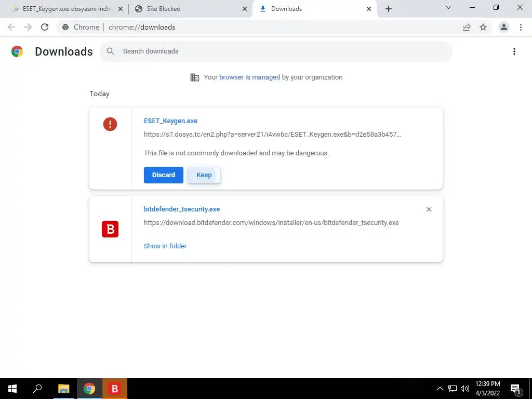This screenshot has width=532, height=399.
Task: Open the ESET_Keygen.exe file name link
Action: coord(170,121)
